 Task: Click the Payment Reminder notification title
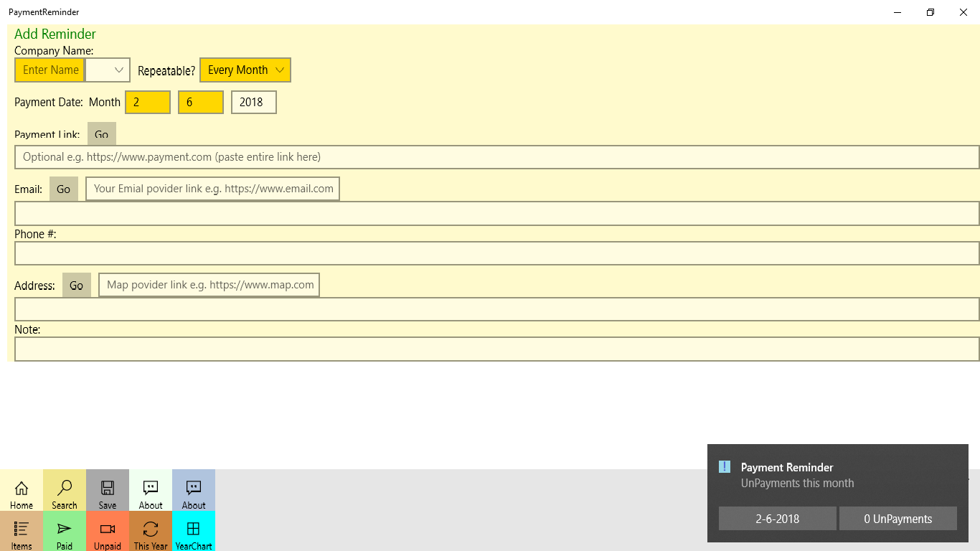[x=787, y=467]
